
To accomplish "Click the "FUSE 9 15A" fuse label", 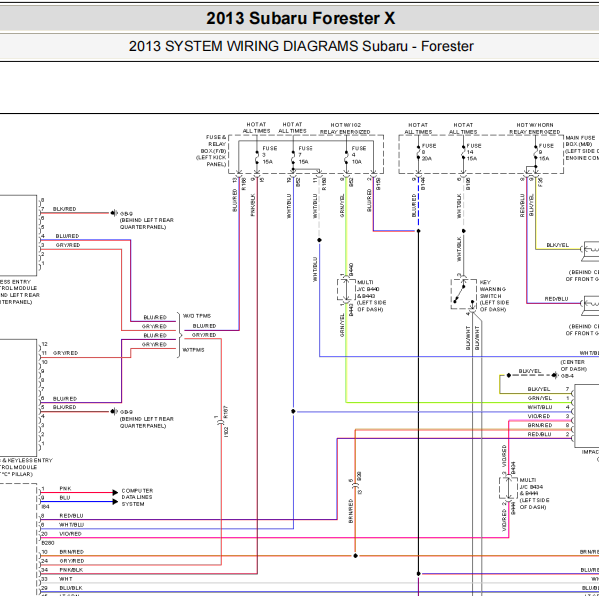I will pyautogui.click(x=546, y=152).
